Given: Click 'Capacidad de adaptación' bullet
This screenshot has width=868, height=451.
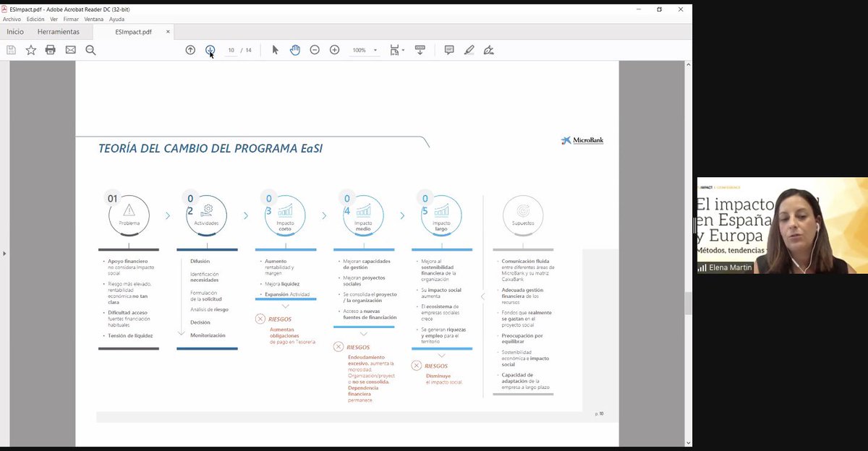Looking at the screenshot, I should [x=526, y=381].
